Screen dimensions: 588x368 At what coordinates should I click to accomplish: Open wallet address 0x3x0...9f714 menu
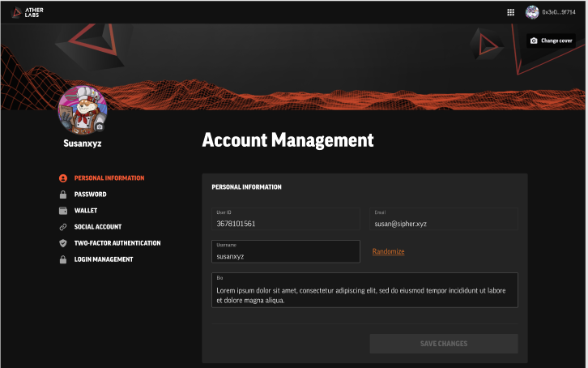tap(559, 12)
